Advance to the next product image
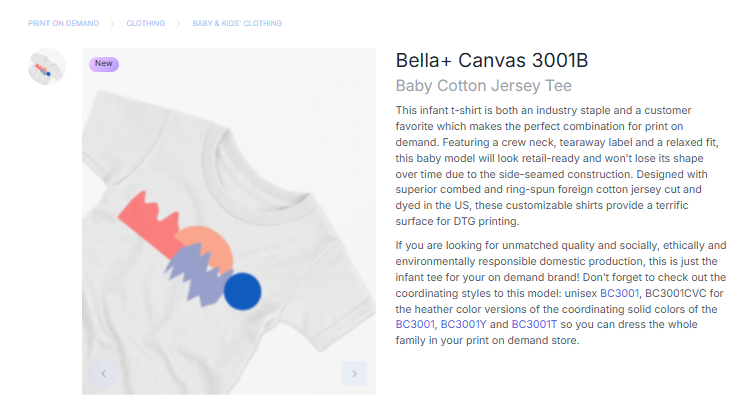753x420 pixels. coord(354,374)
